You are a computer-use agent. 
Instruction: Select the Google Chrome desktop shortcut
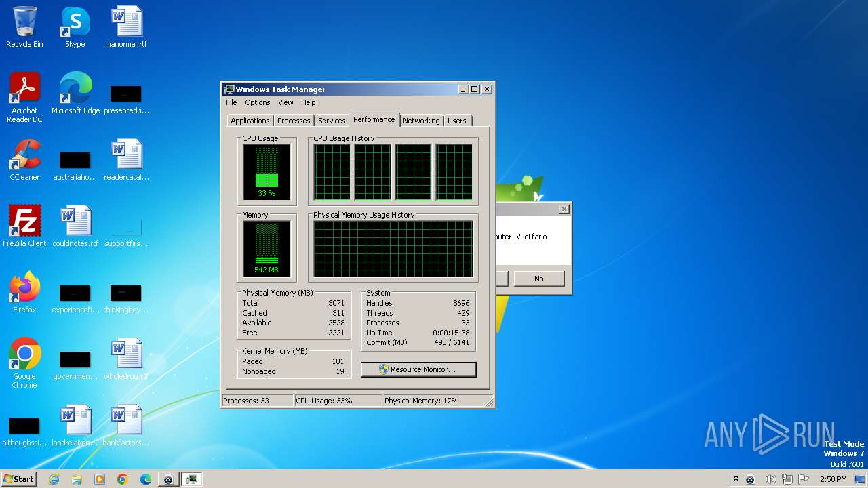(x=24, y=363)
